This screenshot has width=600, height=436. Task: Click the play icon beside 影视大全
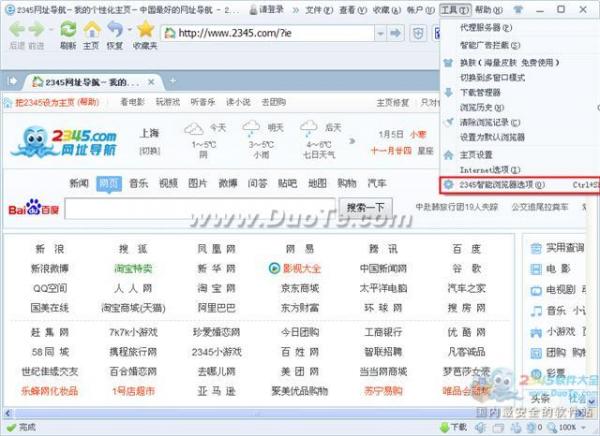click(274, 268)
